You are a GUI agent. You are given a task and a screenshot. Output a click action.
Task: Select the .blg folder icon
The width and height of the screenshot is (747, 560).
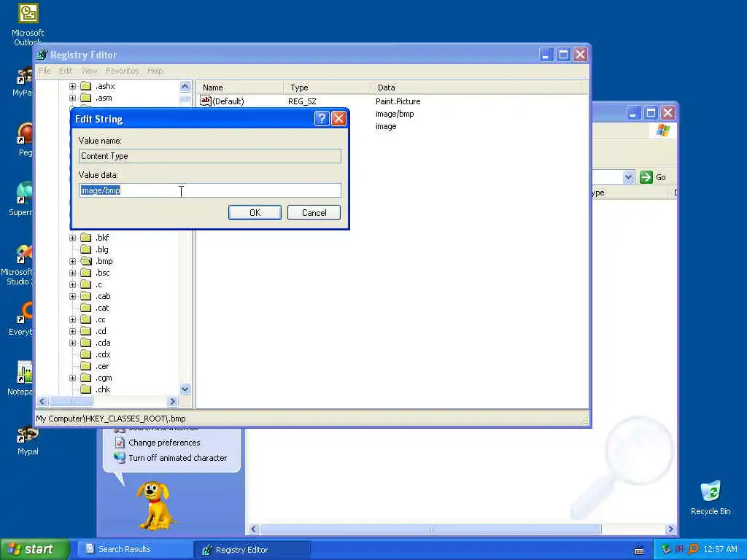(86, 249)
